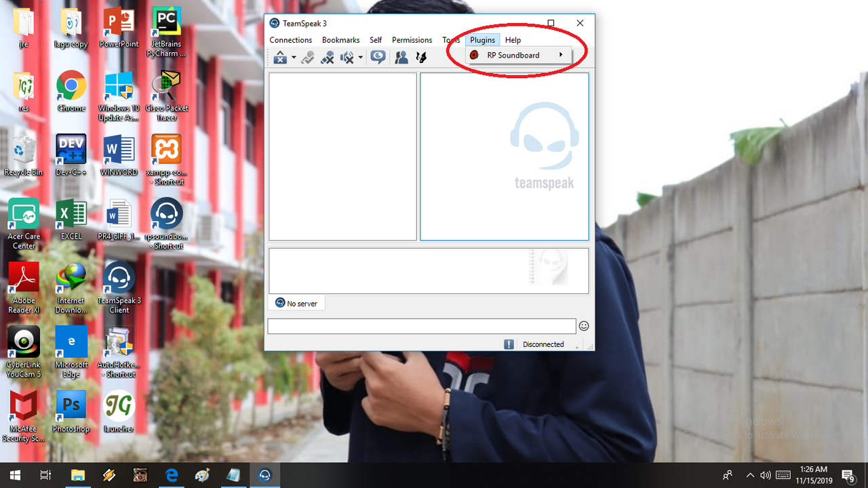Select the Chrome desktop shortcut

(x=71, y=92)
